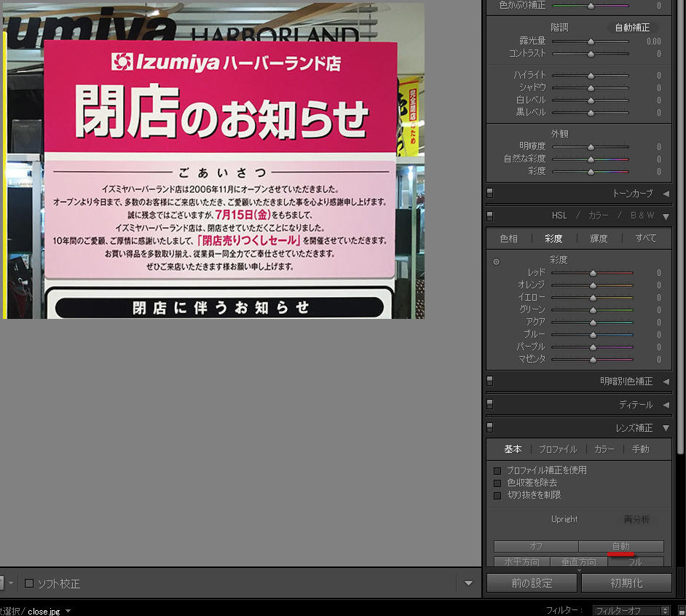
Task: Click the コントラスト slider handle
Action: coord(591,54)
